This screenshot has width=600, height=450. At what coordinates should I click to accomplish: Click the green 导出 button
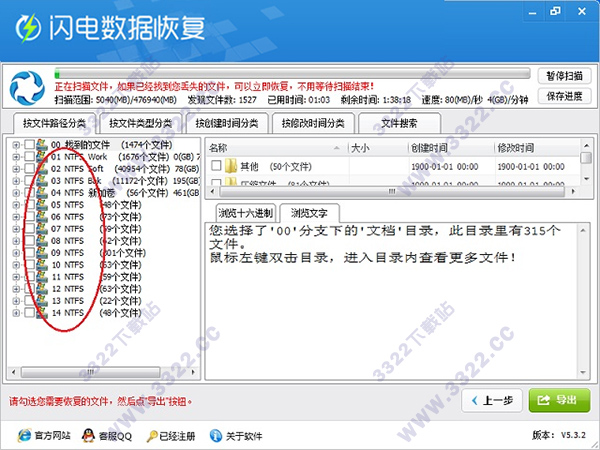(559, 401)
